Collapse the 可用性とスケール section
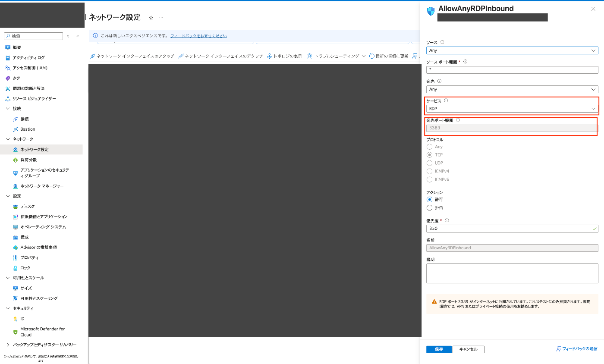 [x=8, y=278]
